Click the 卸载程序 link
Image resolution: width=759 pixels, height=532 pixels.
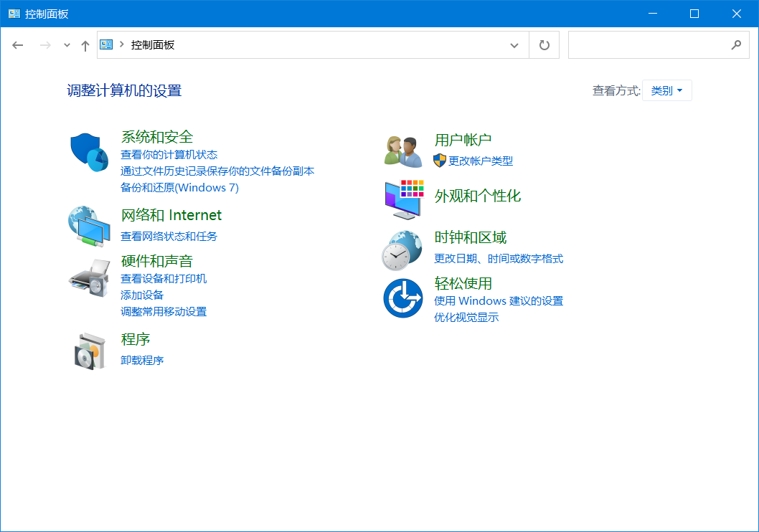tap(142, 361)
